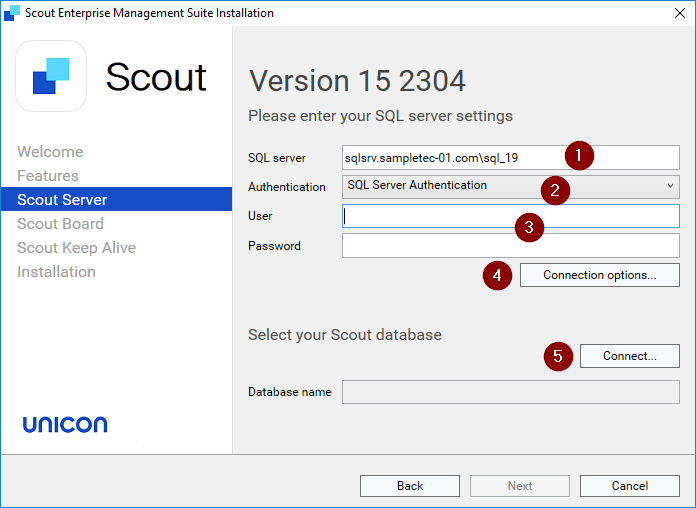Focus the SQL server input field
The image size is (696, 508).
click(450, 157)
